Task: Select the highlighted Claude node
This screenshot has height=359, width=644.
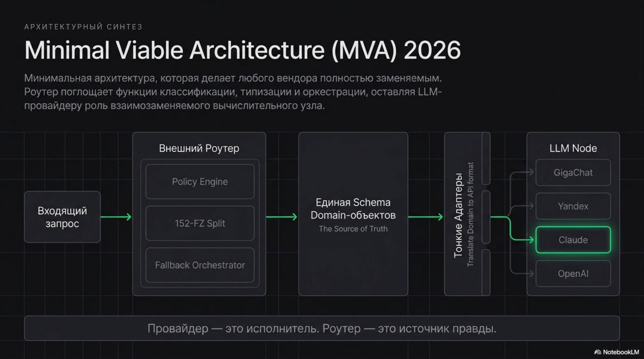Action: point(573,240)
